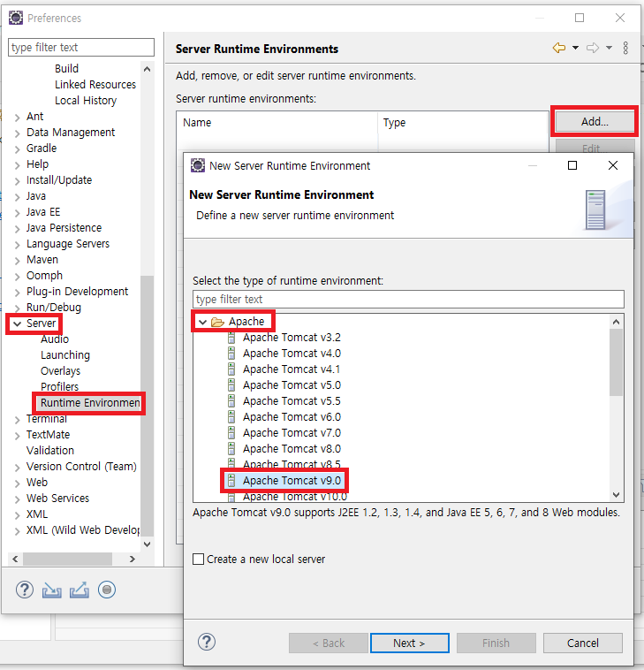Click the Preferences type filter text field
Image resolution: width=644 pixels, height=670 pixels.
coord(81,47)
